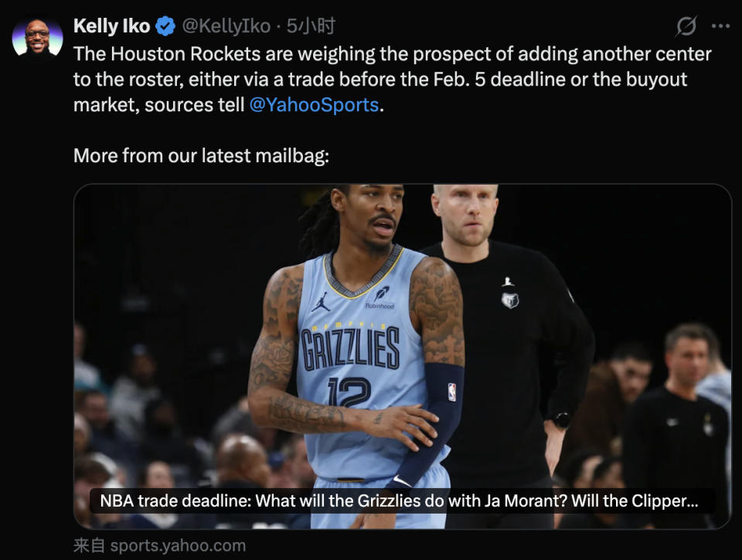Image resolution: width=742 pixels, height=560 pixels.
Task: Open Kelly Iko's profile avatar
Action: (x=37, y=39)
